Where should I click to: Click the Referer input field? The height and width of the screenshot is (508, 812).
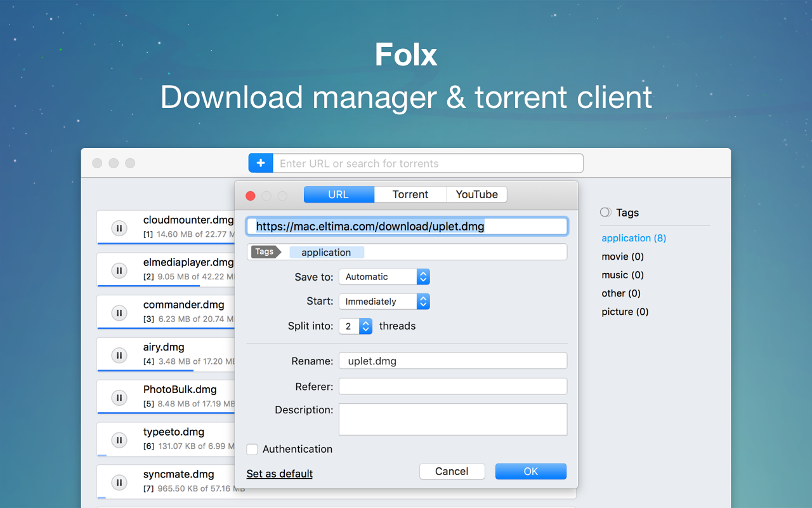tap(453, 386)
